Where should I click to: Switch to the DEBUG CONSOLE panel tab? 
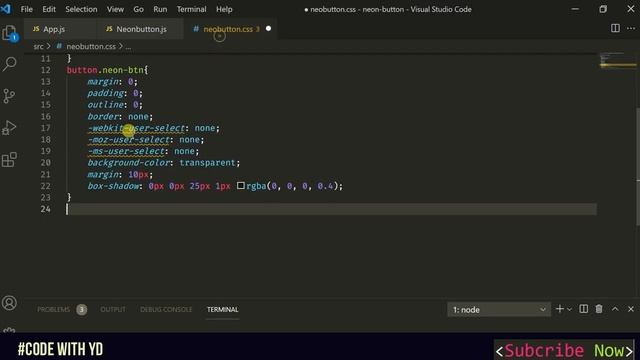(166, 309)
